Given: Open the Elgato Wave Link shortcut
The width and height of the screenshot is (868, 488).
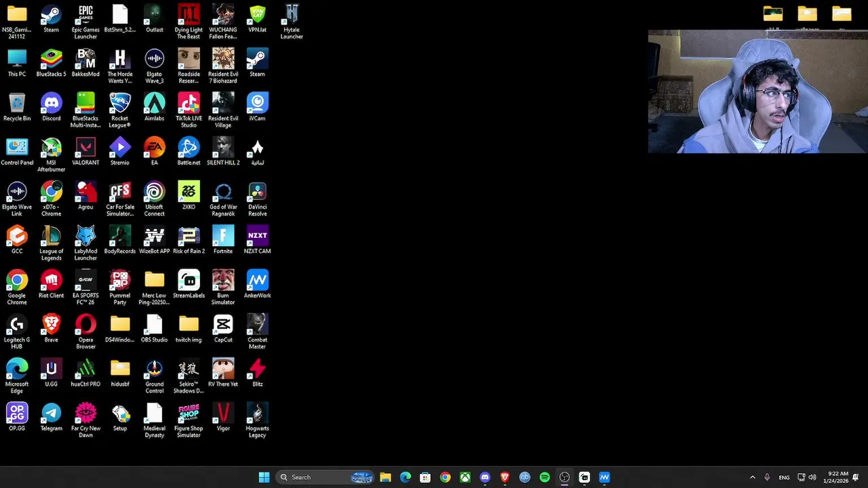Looking at the screenshot, I should 17,199.
